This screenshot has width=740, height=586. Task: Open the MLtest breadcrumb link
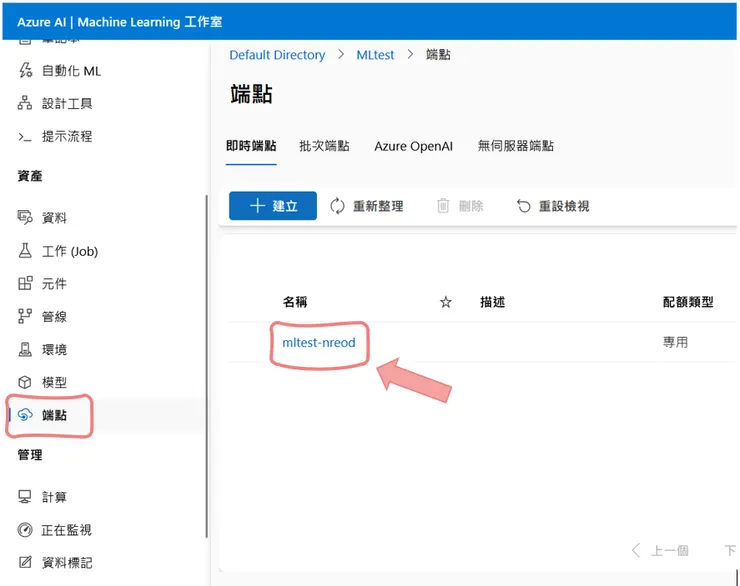(x=375, y=55)
